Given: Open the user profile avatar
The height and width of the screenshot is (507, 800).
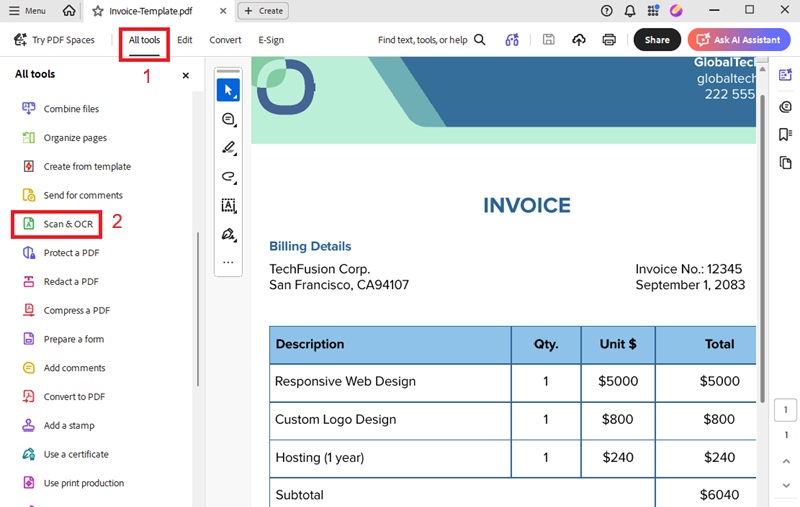Looking at the screenshot, I should click(x=676, y=11).
